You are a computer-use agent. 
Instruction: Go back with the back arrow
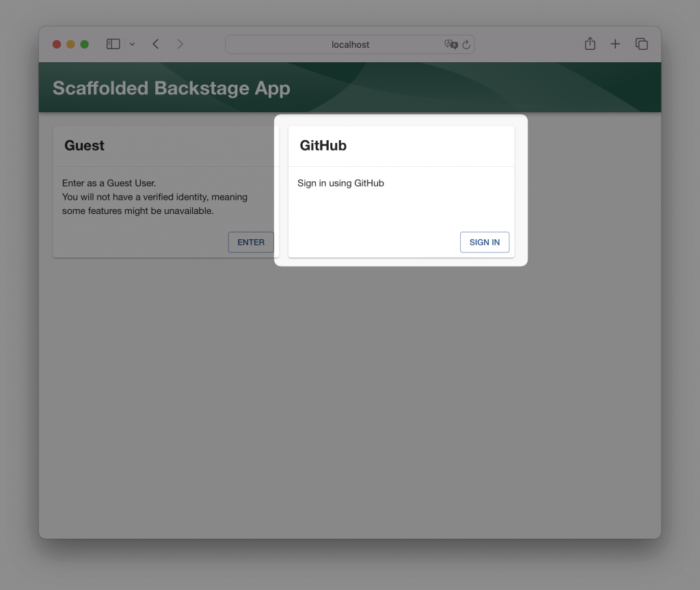tap(155, 44)
